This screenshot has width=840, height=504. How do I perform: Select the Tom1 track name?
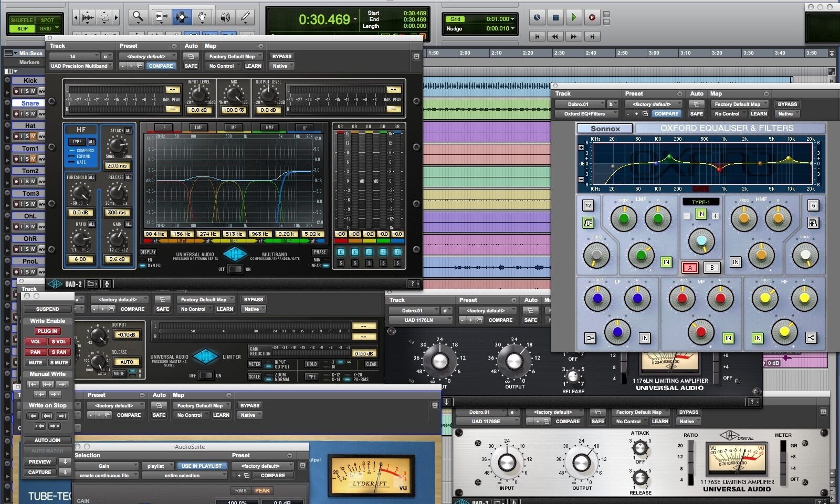tap(30, 149)
